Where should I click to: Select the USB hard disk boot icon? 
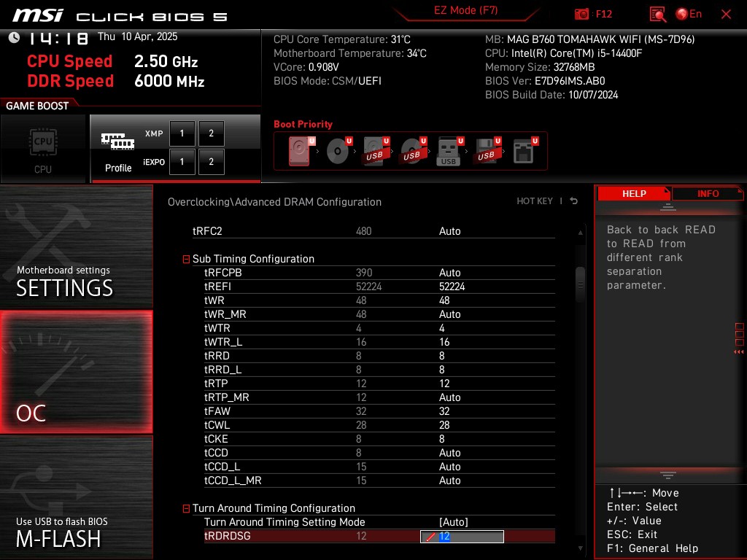(376, 151)
